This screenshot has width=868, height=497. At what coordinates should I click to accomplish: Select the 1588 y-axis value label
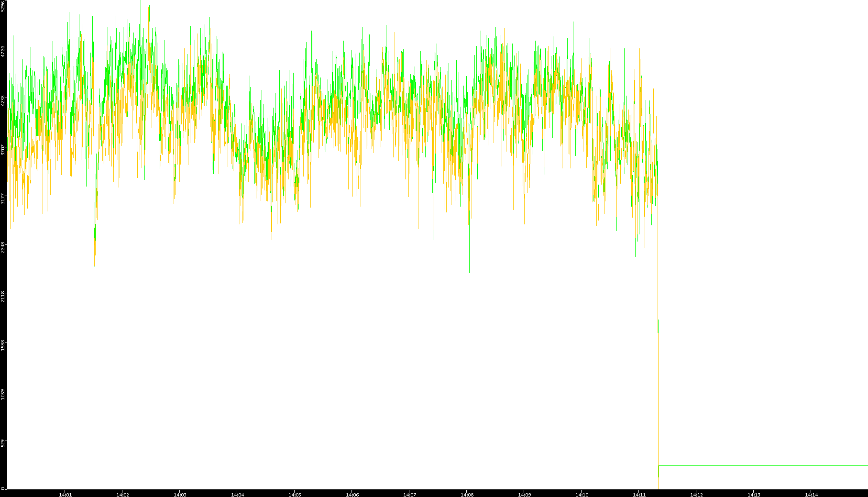(x=3, y=345)
